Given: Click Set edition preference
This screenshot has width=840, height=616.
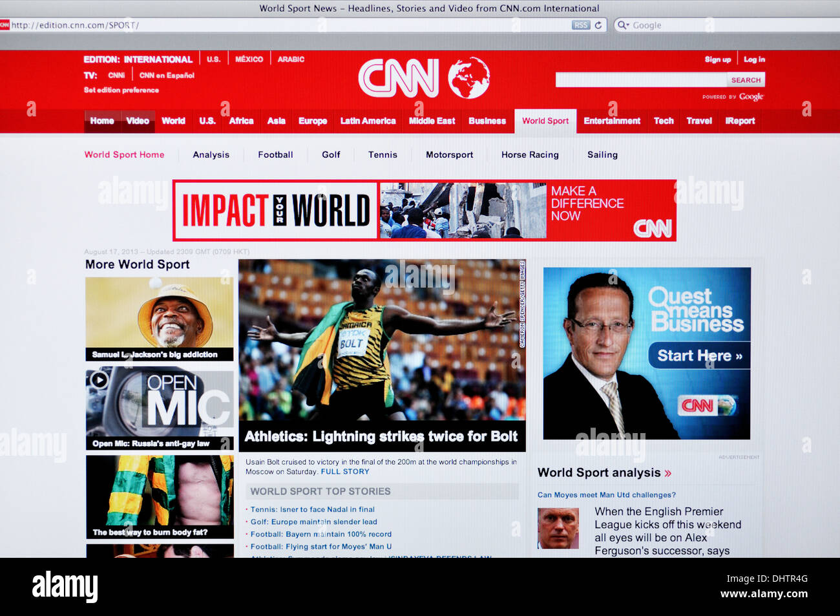Looking at the screenshot, I should [x=121, y=90].
